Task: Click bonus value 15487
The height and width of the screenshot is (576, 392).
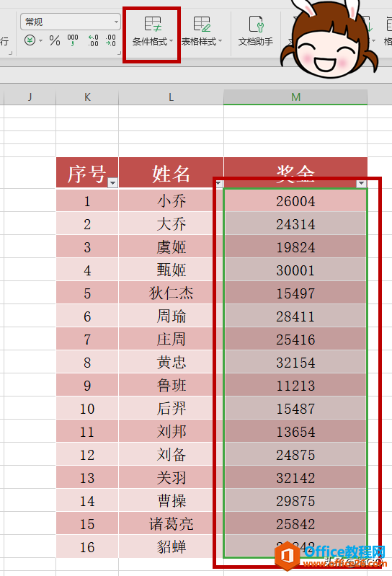Action: [295, 408]
